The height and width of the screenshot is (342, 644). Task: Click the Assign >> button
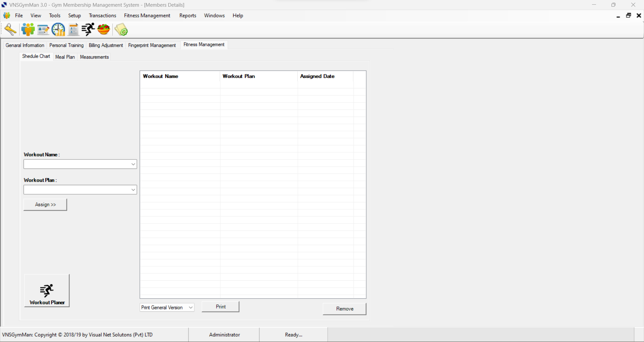tap(45, 204)
